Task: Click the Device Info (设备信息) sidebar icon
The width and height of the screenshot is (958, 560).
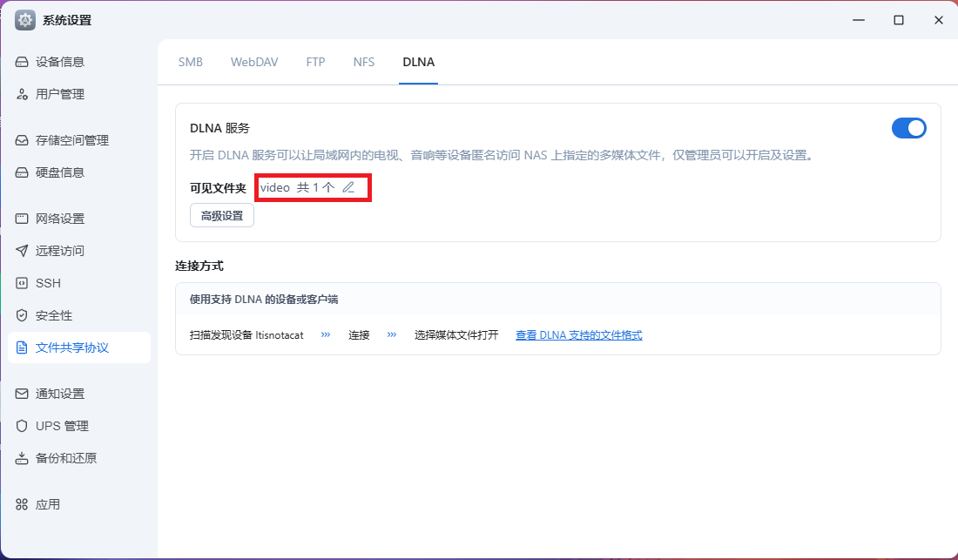Action: (22, 62)
